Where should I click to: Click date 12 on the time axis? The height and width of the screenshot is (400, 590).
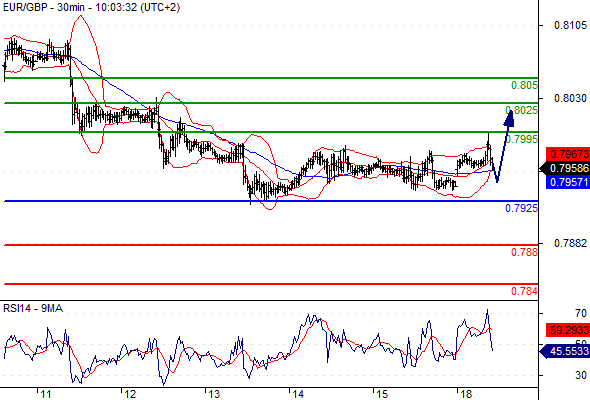click(x=130, y=394)
